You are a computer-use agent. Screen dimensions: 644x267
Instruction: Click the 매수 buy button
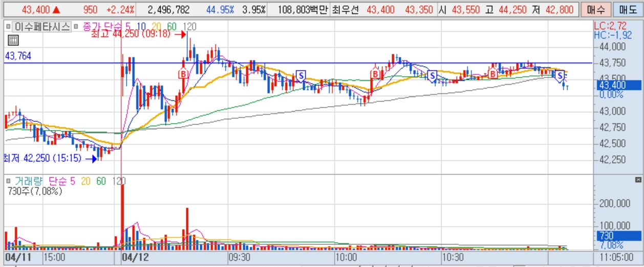pyautogui.click(x=596, y=9)
